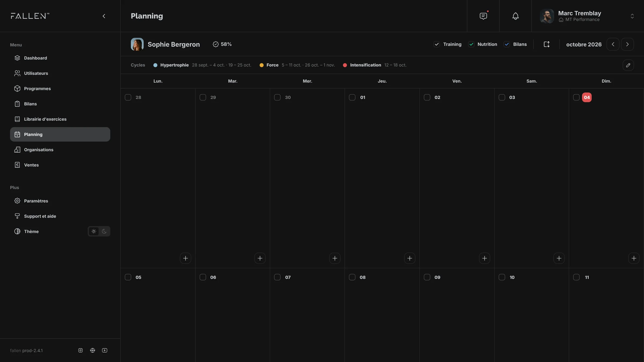
Task: Check the box for day 04
Action: [576, 97]
